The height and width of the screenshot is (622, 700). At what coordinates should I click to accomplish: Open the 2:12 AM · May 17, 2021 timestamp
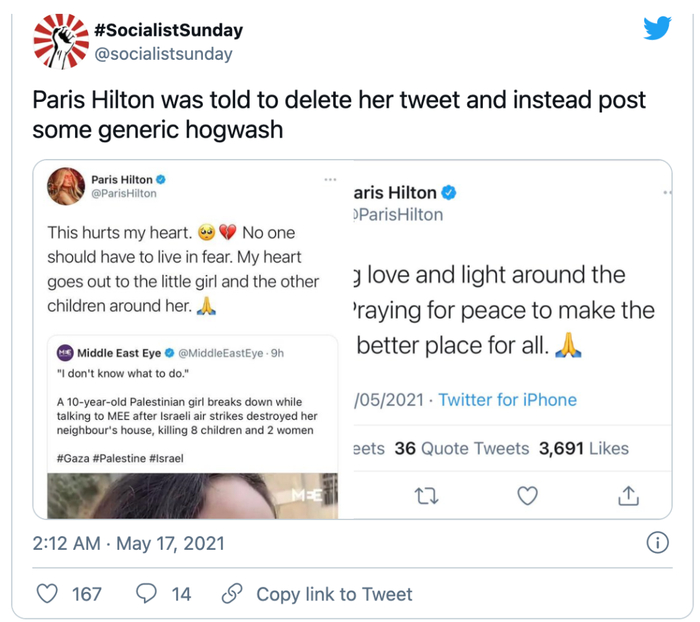click(x=129, y=544)
